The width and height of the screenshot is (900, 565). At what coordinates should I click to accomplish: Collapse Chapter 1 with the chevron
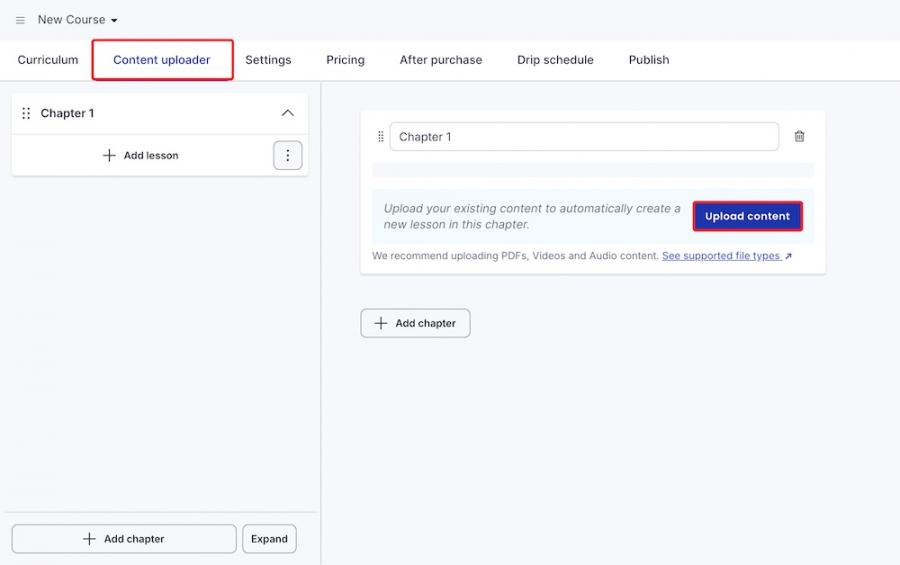[x=288, y=113]
